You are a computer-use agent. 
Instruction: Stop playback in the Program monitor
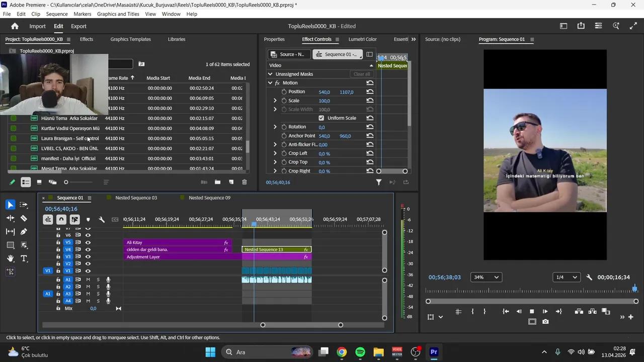[532, 312]
